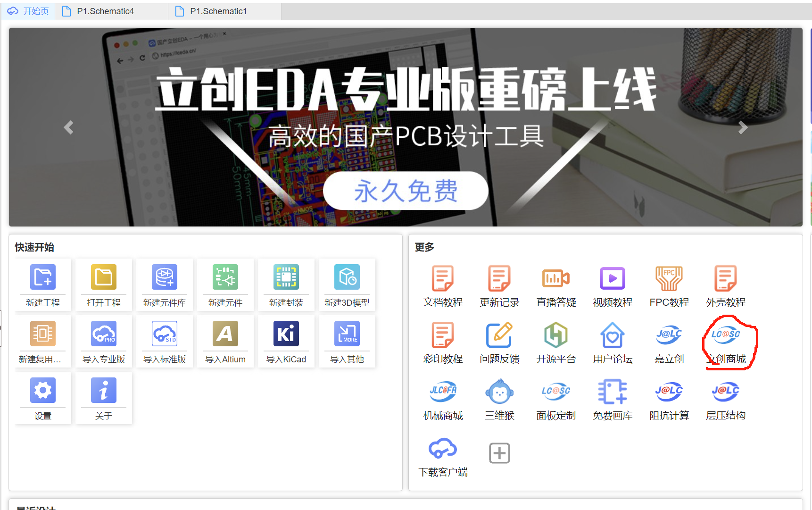The width and height of the screenshot is (812, 510).
Task: Switch to the P1.Schematic1 tab
Action: pyautogui.click(x=225, y=11)
